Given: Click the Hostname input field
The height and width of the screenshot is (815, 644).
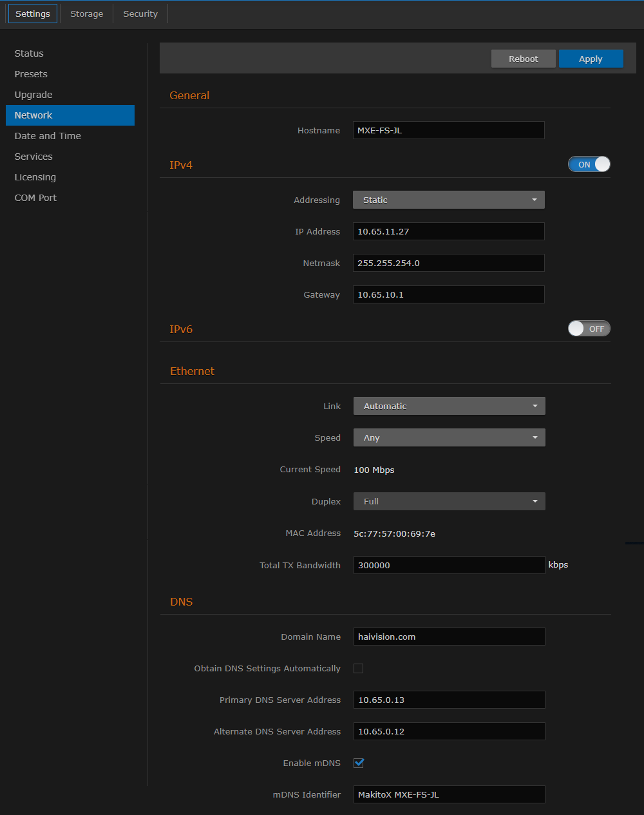Looking at the screenshot, I should (448, 130).
